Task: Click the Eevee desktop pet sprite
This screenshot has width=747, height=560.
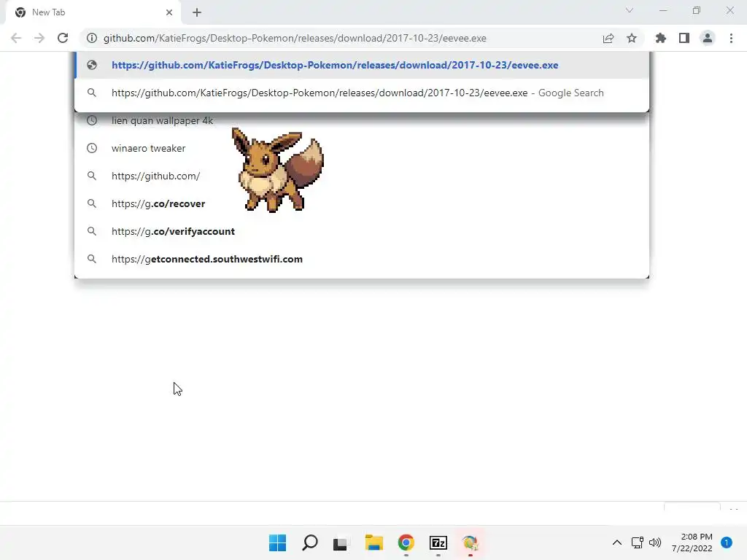Action: (x=278, y=170)
